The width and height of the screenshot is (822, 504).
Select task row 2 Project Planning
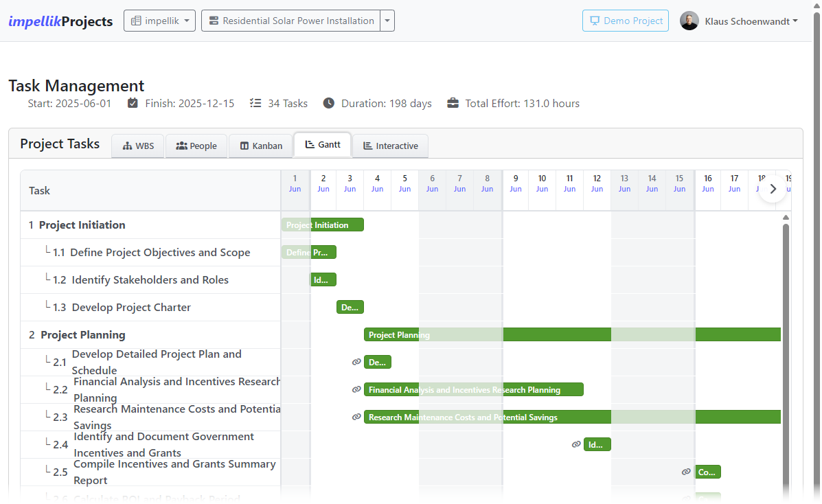pos(150,334)
